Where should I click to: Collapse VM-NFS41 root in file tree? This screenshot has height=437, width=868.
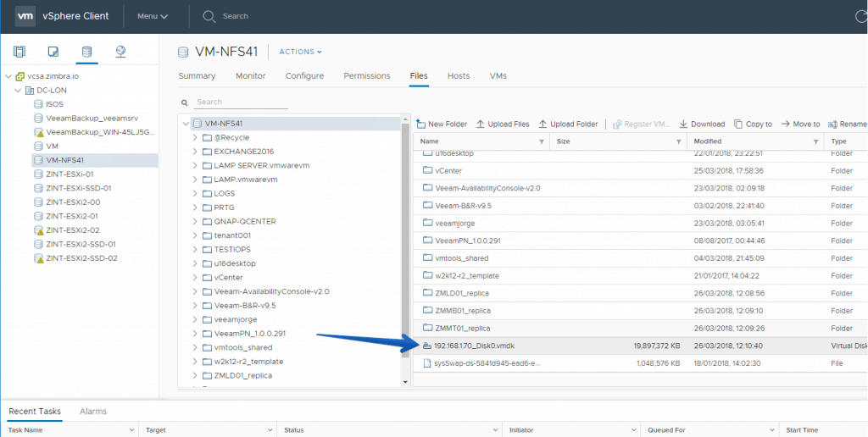[186, 124]
